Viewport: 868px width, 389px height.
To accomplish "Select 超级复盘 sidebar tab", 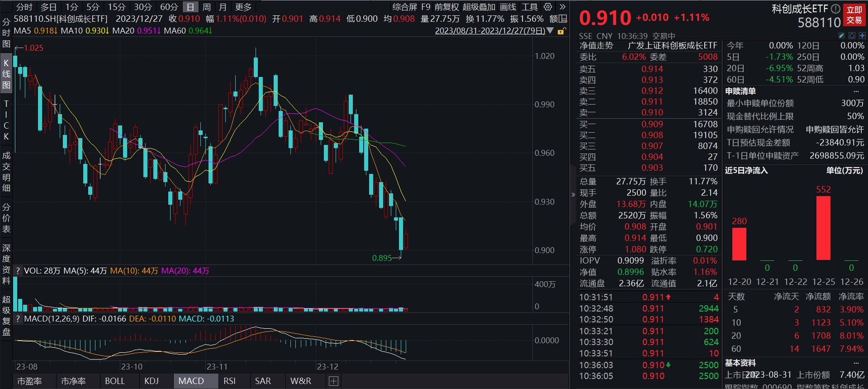I will [6, 316].
